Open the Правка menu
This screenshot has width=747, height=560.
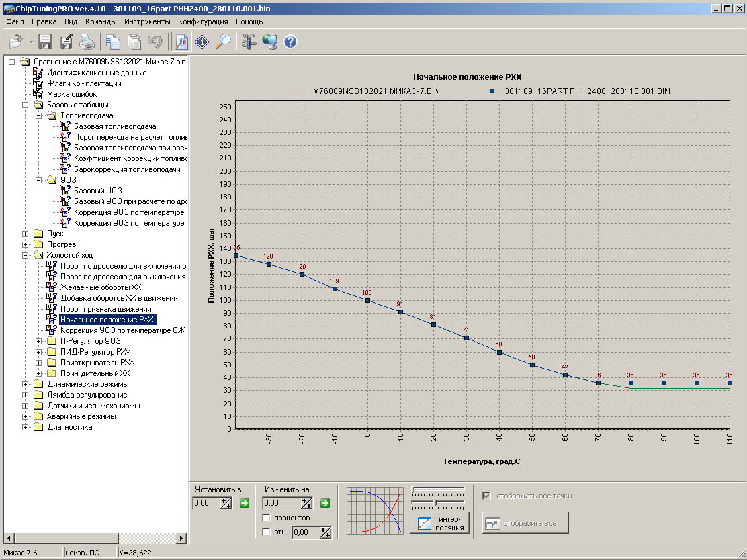click(x=44, y=21)
